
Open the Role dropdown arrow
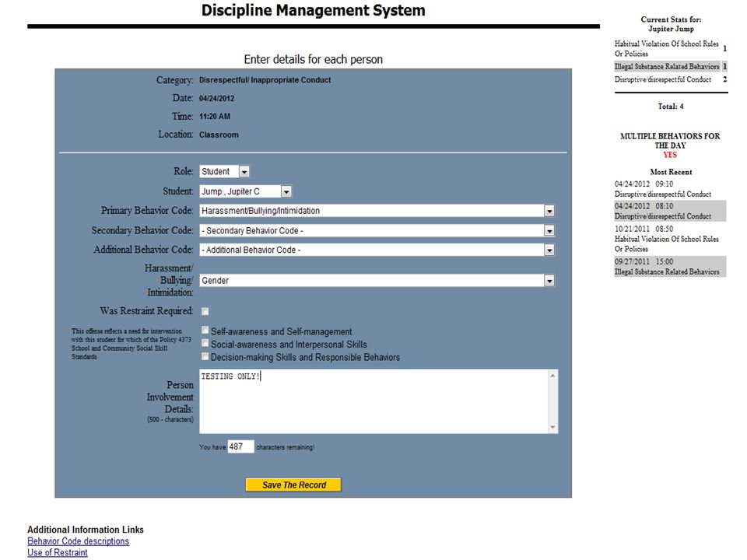[x=244, y=171]
